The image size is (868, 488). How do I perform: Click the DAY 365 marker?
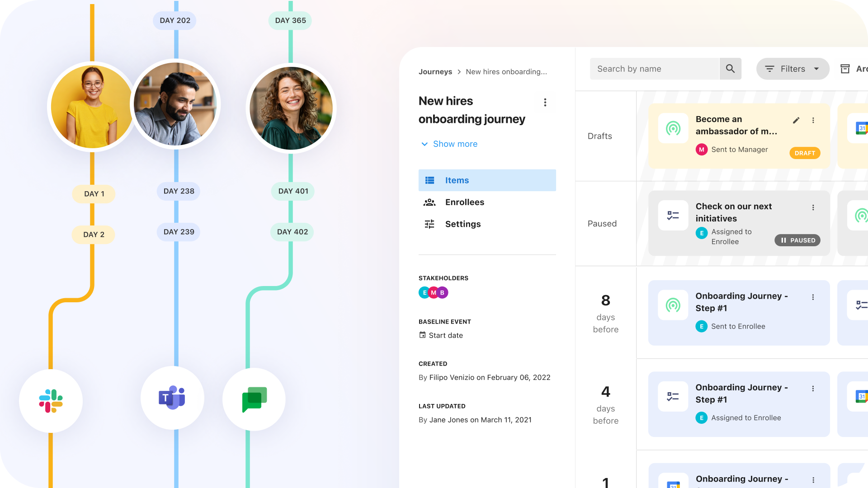(290, 21)
